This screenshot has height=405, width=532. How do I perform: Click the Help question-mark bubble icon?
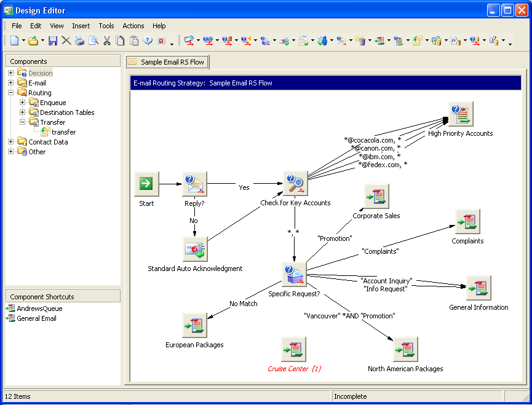[148, 41]
